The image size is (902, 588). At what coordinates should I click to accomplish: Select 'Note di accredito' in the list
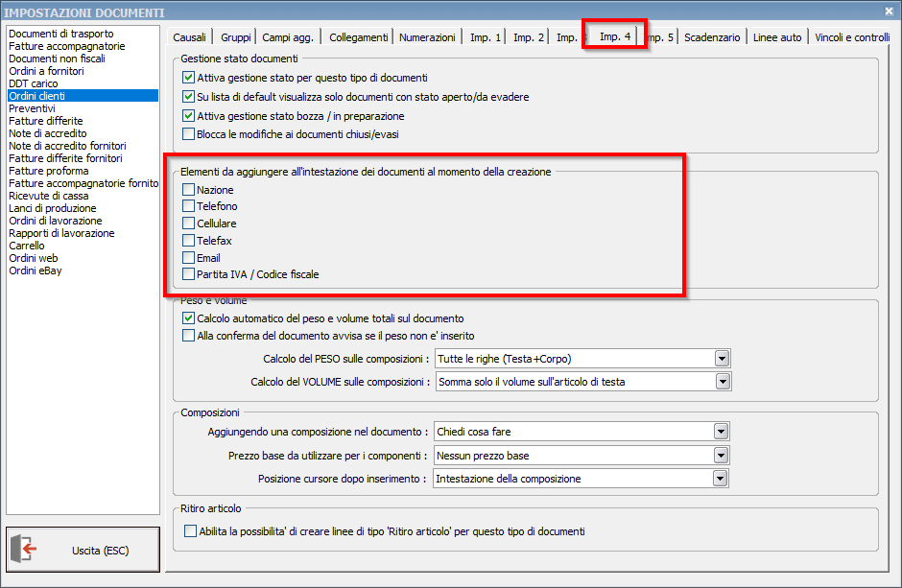point(83,132)
